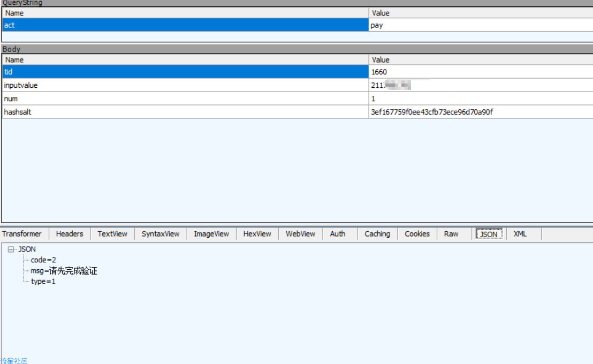Screen dimensions: 593x364
Task: Click Body Name column header
Action: point(185,60)
